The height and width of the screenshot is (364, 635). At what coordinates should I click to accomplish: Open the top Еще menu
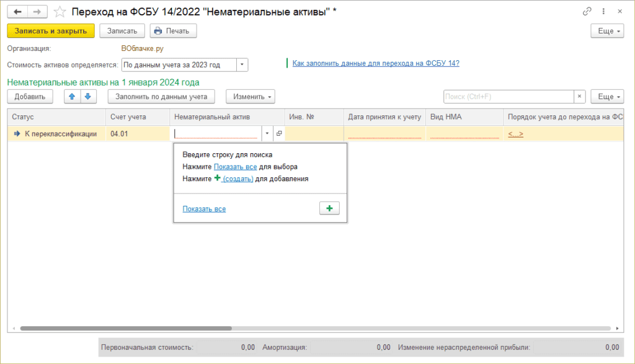[x=606, y=31]
